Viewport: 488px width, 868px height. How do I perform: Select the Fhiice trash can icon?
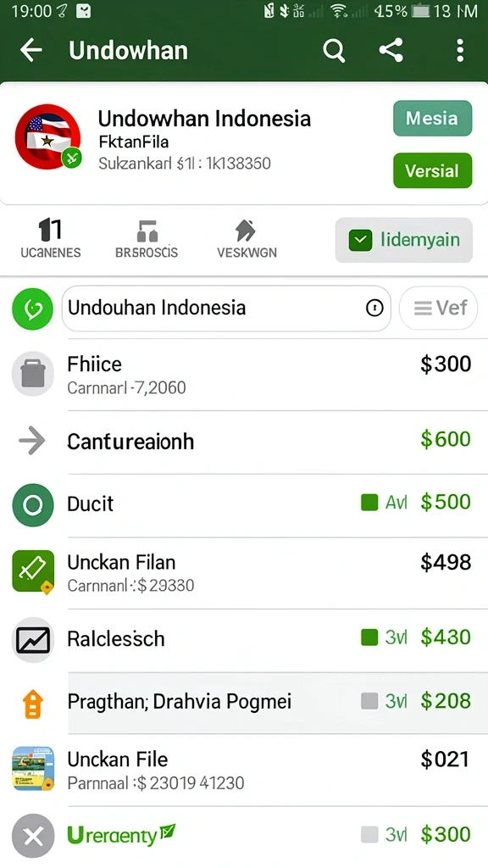(33, 374)
